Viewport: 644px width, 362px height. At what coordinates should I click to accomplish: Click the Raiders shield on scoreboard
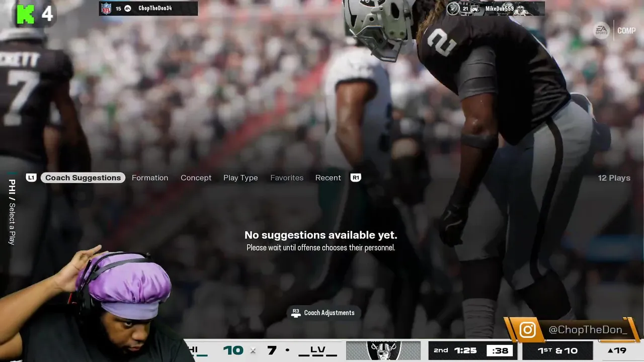(383, 351)
